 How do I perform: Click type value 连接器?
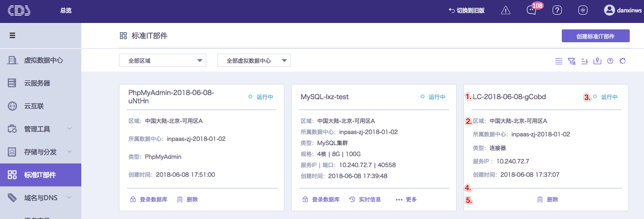tap(497, 148)
